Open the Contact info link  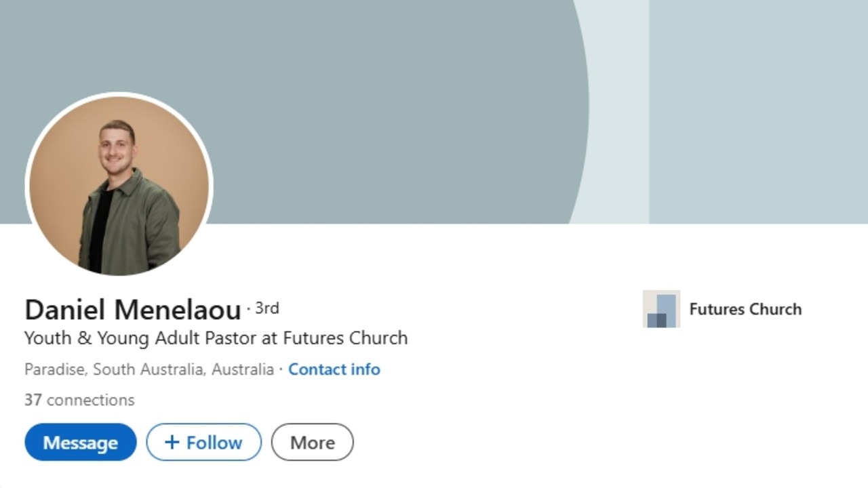click(334, 369)
